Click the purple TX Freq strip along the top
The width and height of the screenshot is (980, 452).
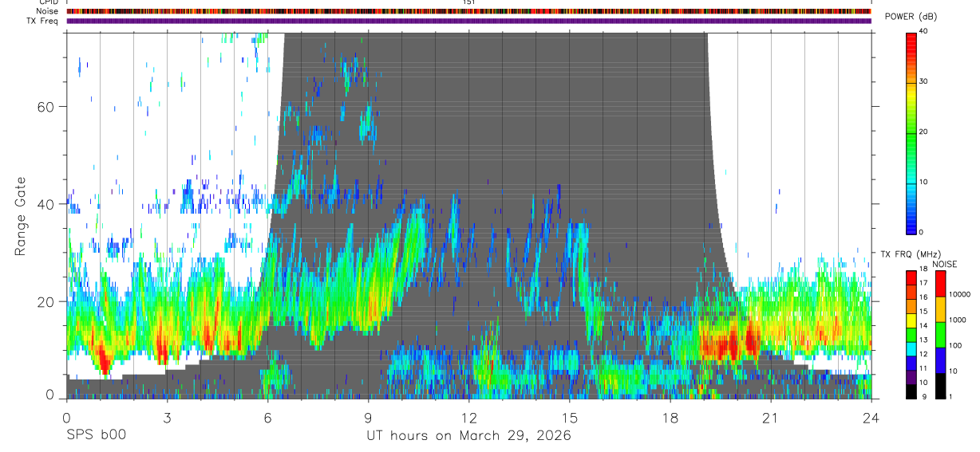click(468, 22)
